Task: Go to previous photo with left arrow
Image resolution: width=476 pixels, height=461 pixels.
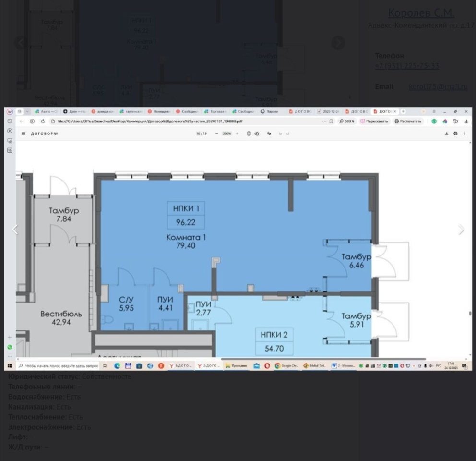Action: tap(15, 230)
